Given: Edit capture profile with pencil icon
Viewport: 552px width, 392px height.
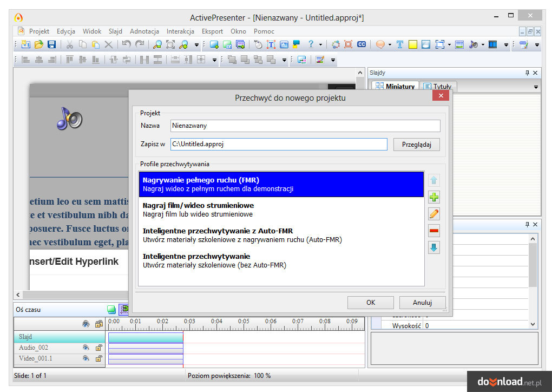Looking at the screenshot, I should (433, 214).
